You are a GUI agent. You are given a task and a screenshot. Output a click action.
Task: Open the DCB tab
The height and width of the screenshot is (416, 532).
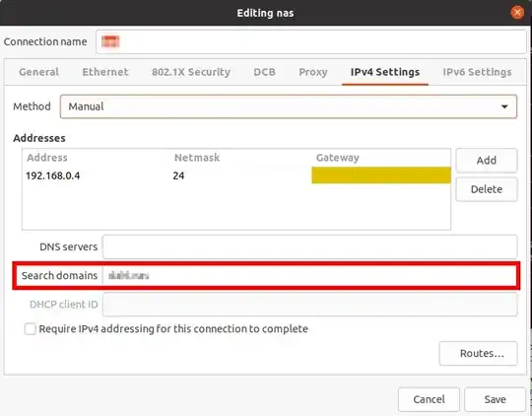265,72
